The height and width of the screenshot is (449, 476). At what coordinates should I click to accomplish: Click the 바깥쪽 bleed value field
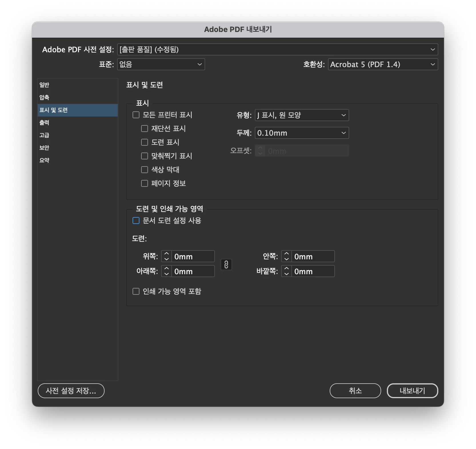pyautogui.click(x=313, y=271)
